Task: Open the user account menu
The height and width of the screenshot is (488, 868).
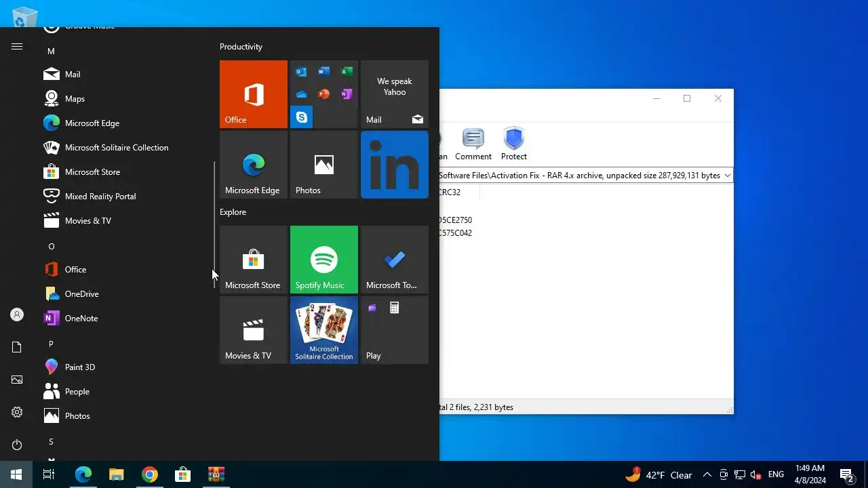Action: [x=17, y=315]
